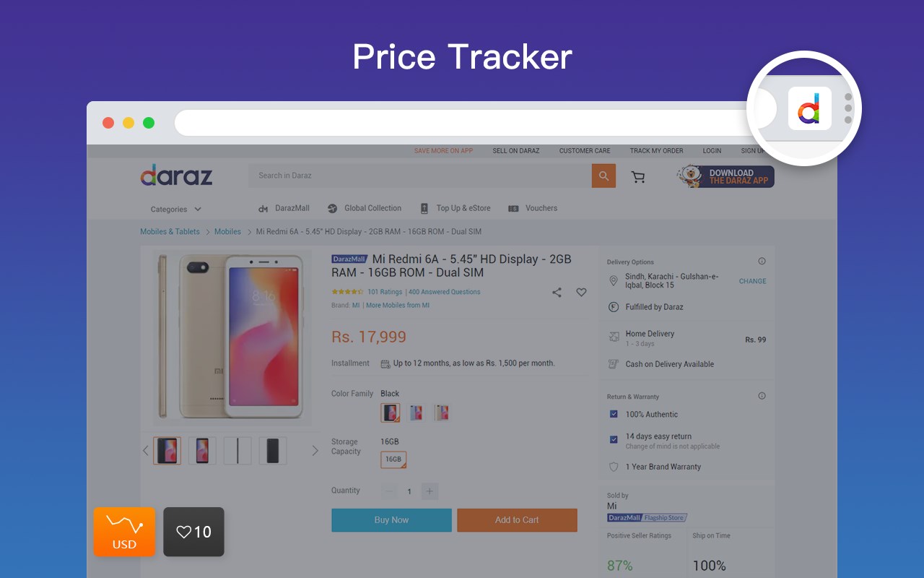Add product to wishlist with heart icon
The width and height of the screenshot is (924, 578).
pyautogui.click(x=581, y=293)
